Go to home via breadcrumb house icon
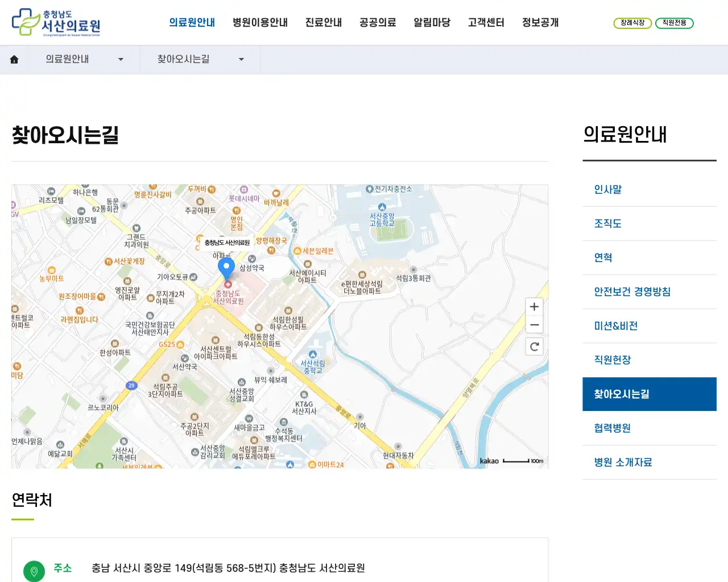Viewport: 728px width, 582px height. 14,59
